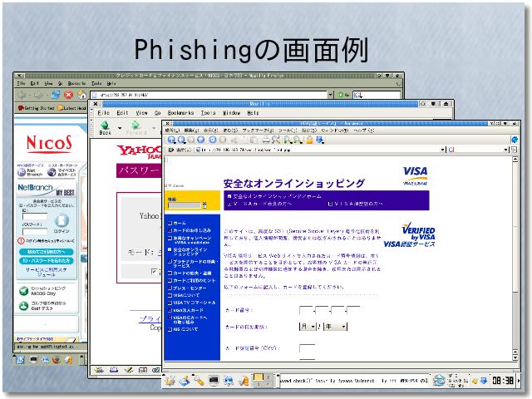The image size is (532, 399).
Task: Click NICOS City online shopping link
Action: click(x=42, y=291)
